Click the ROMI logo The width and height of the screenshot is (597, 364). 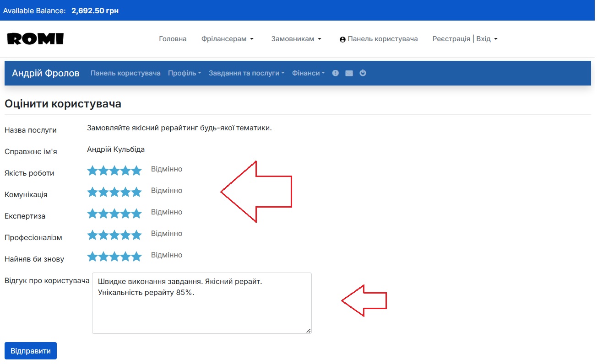[x=35, y=39]
